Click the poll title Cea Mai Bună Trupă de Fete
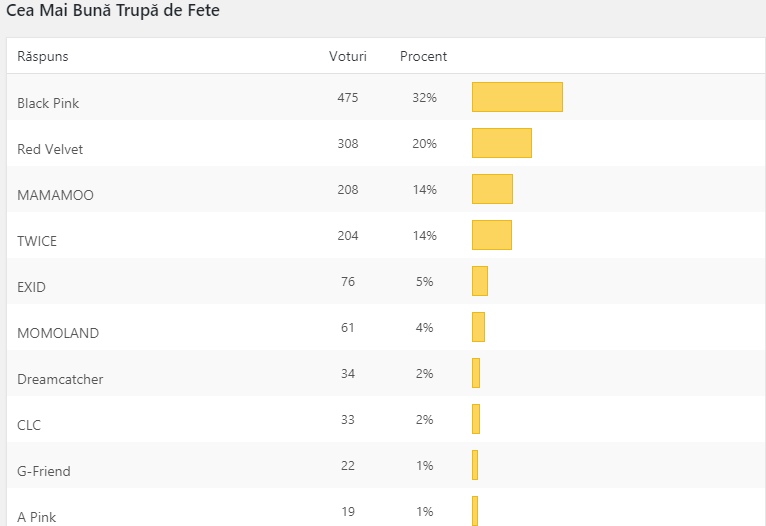This screenshot has width=766, height=526. [x=113, y=12]
